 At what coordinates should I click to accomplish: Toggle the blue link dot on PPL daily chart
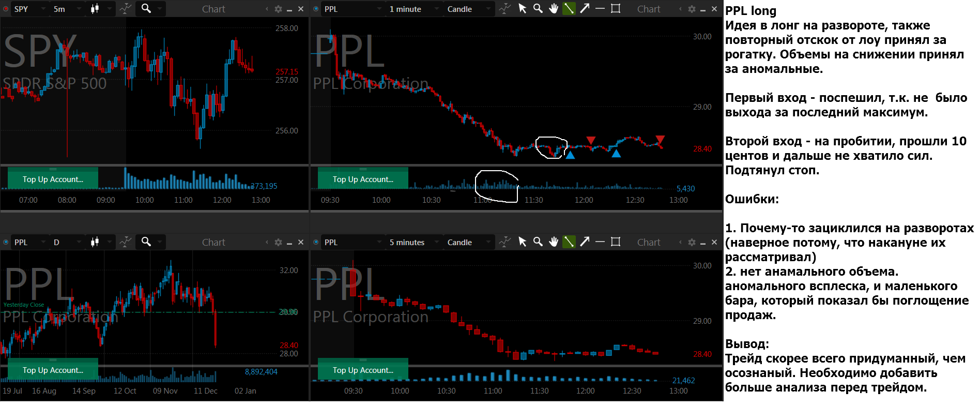coord(6,242)
